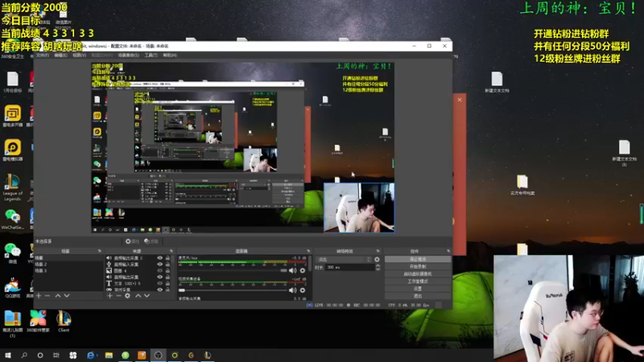
Task: Open source properties gear in Sources toolbar
Action: point(127,295)
